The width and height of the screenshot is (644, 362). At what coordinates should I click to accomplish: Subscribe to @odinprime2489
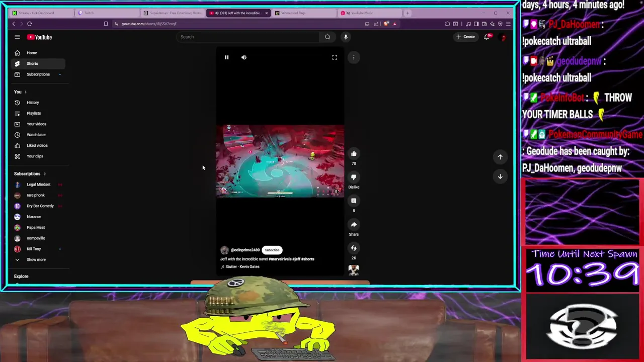tap(272, 250)
